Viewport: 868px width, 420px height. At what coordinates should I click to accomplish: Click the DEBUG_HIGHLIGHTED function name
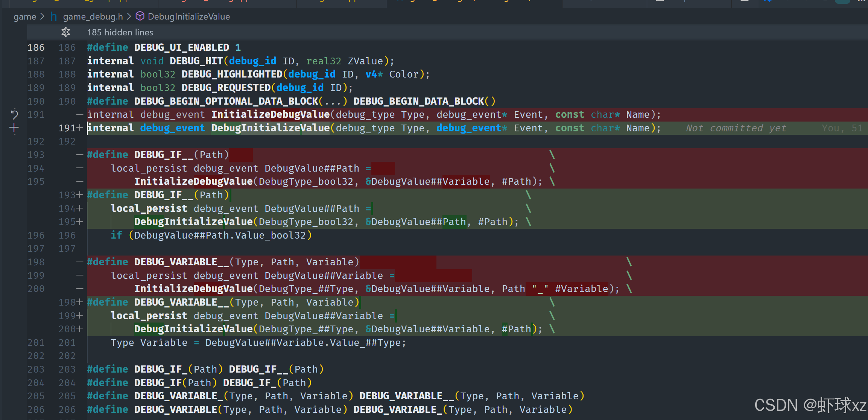(x=232, y=74)
